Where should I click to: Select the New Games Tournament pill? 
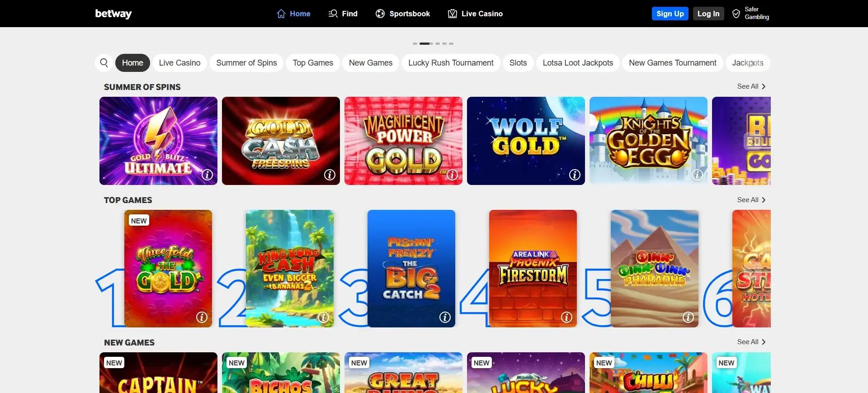point(672,63)
